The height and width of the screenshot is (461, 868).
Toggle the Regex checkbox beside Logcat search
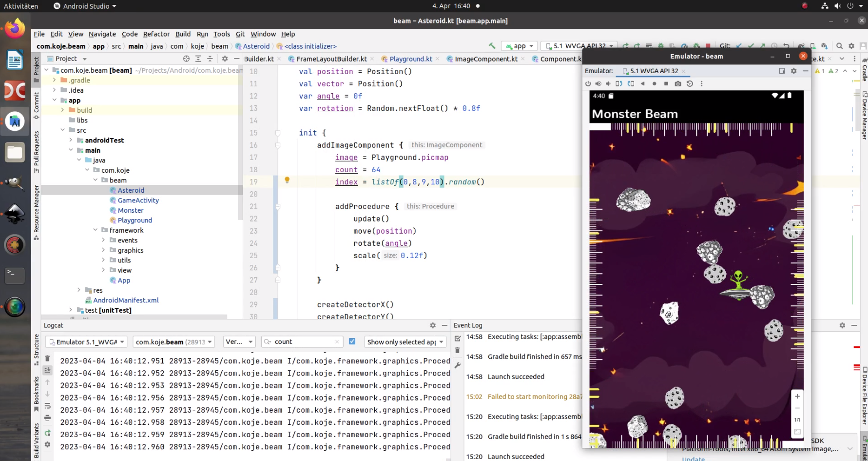point(352,341)
